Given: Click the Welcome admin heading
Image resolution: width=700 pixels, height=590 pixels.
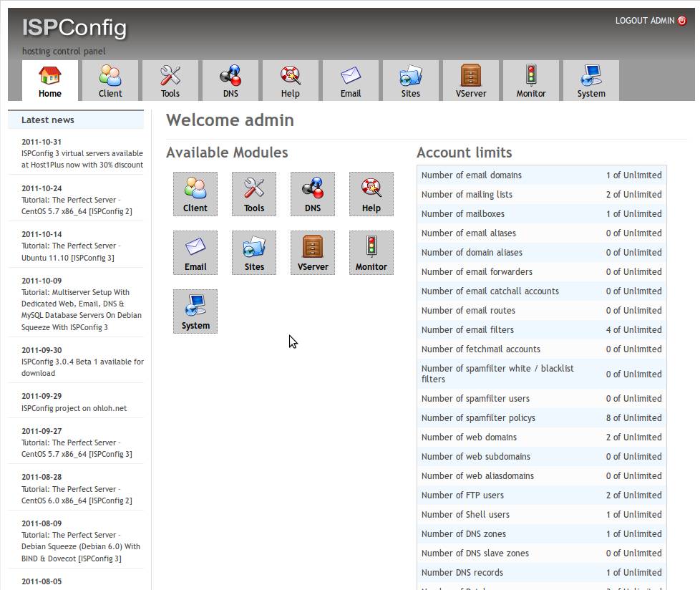Looking at the screenshot, I should pos(230,120).
